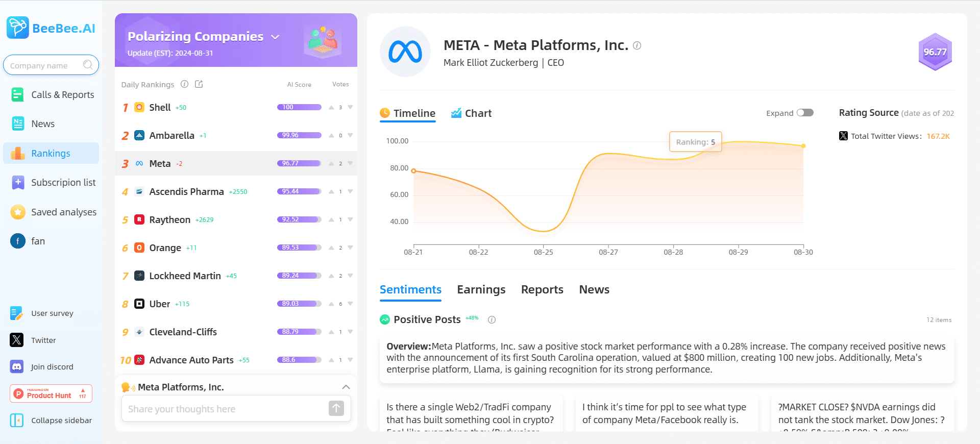This screenshot has width=980, height=444.
Task: Upvote Orange
Action: point(331,248)
